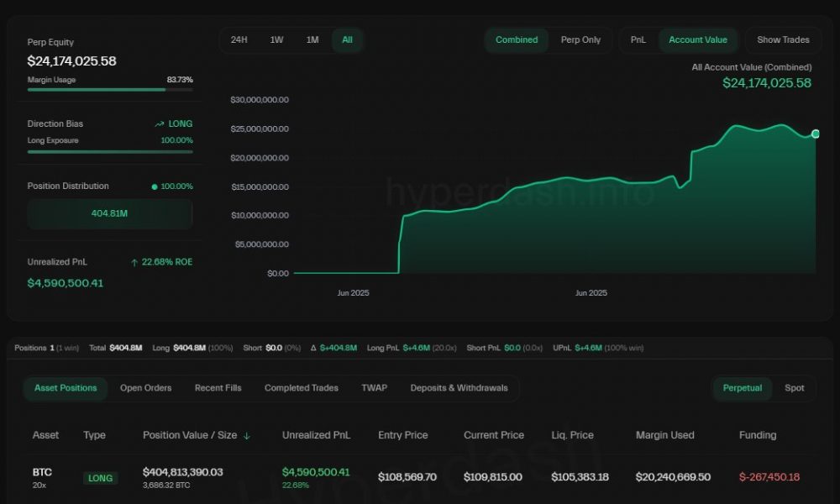Click the 404.81M position distribution bar
The width and height of the screenshot is (840, 504).
(x=110, y=213)
